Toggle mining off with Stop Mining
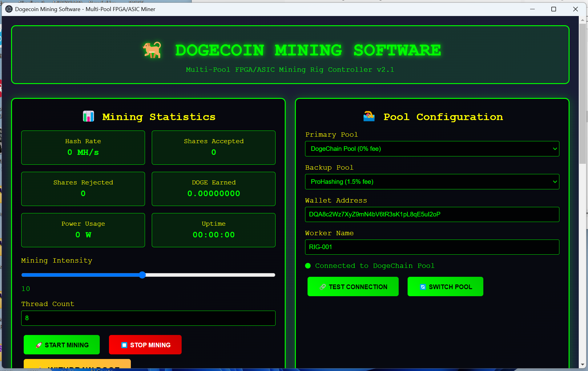Viewport: 588px width, 371px height. (145, 345)
